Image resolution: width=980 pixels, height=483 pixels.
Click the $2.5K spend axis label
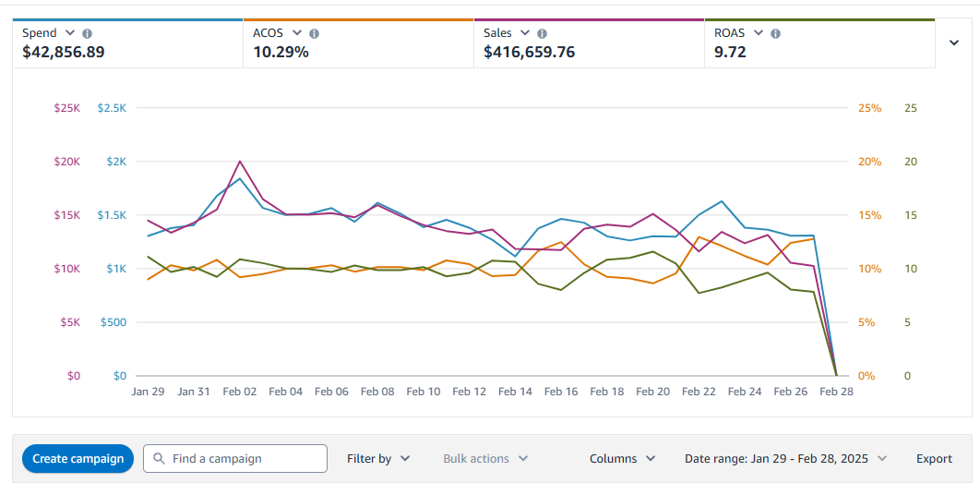click(x=112, y=108)
